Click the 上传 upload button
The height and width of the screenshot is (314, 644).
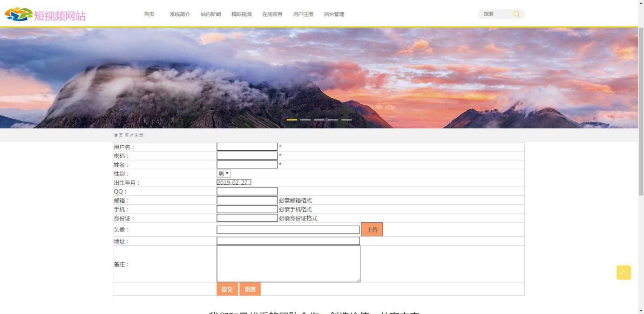pos(372,229)
